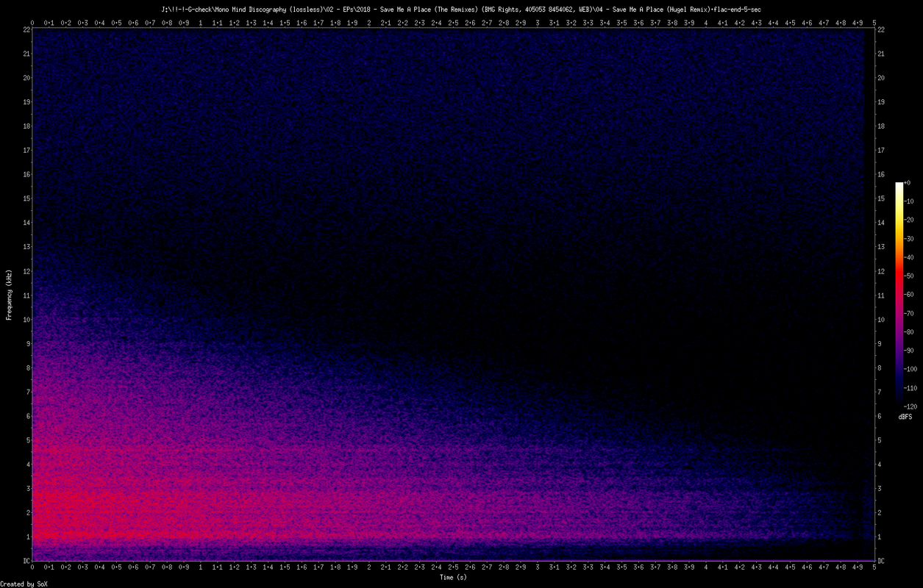Click the "2.5" tick on the top time axis
This screenshot has width=923, height=588.
click(453, 22)
